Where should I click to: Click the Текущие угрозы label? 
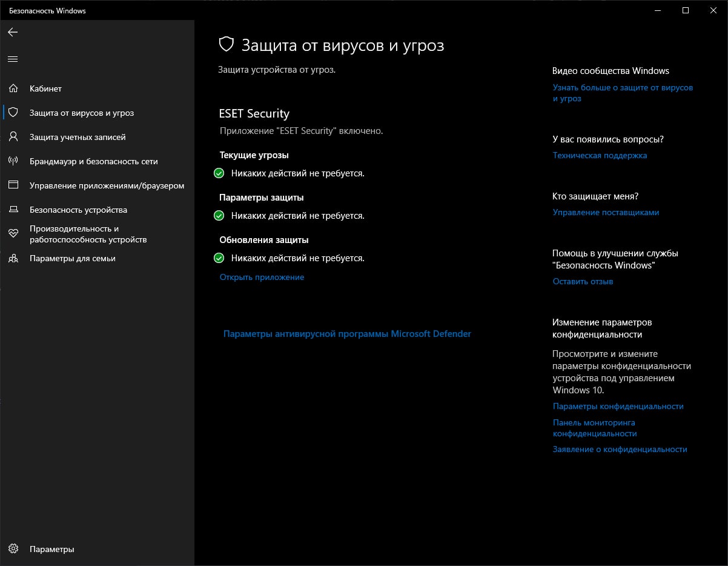(254, 155)
